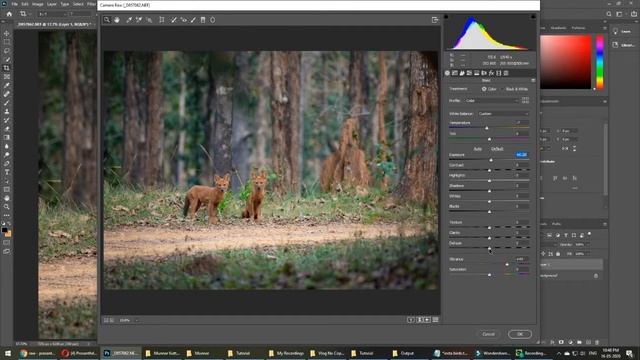
Task: Open the Basic panel tab icon
Action: [x=447, y=73]
